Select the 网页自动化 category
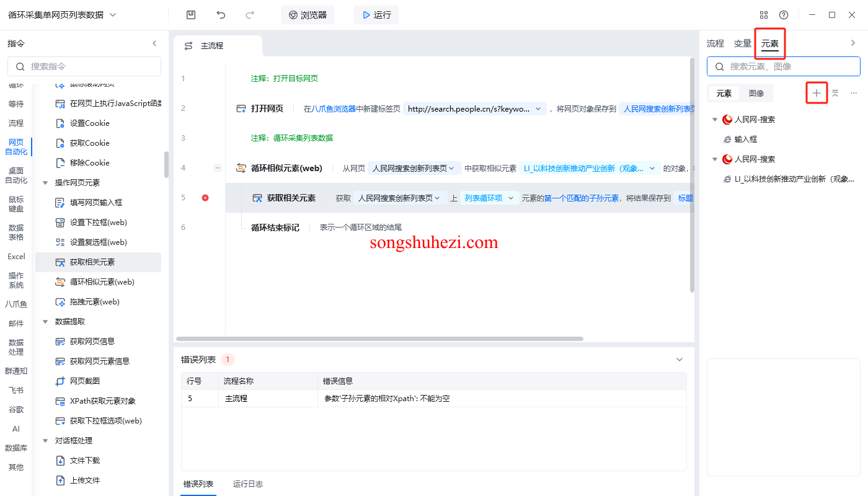Screen dimensions: 868x496 16,147
